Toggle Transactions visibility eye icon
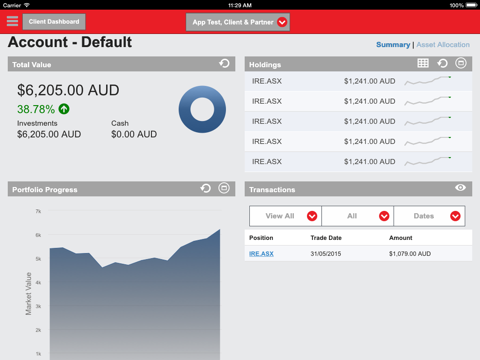The width and height of the screenshot is (480, 360). coord(460,188)
